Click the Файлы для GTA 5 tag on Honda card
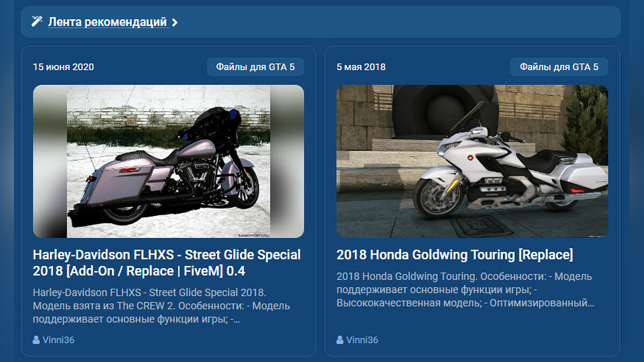 559,67
